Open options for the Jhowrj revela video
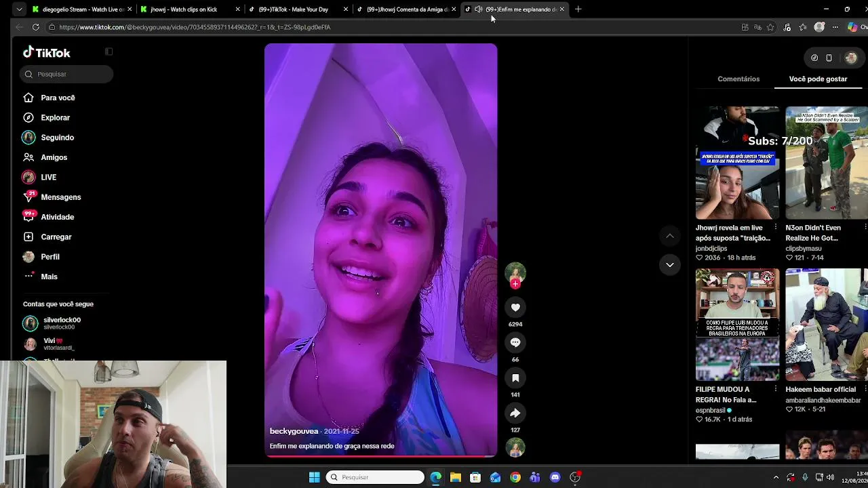Image resolution: width=868 pixels, height=488 pixels. click(x=776, y=228)
